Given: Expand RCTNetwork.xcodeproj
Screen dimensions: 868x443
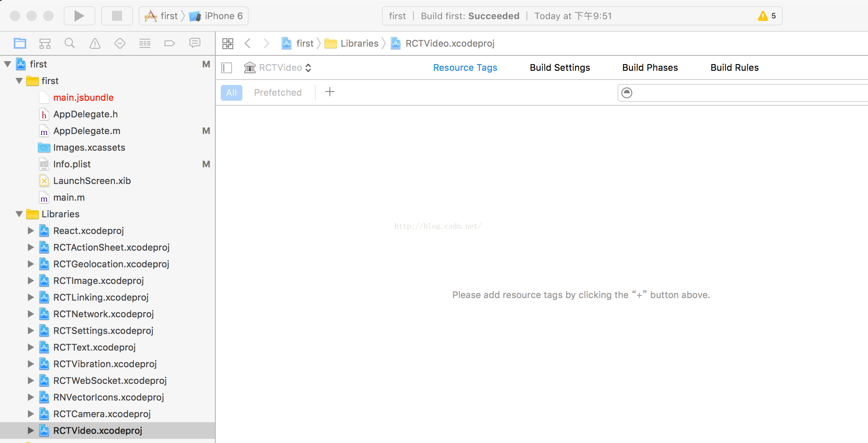Looking at the screenshot, I should tap(31, 314).
